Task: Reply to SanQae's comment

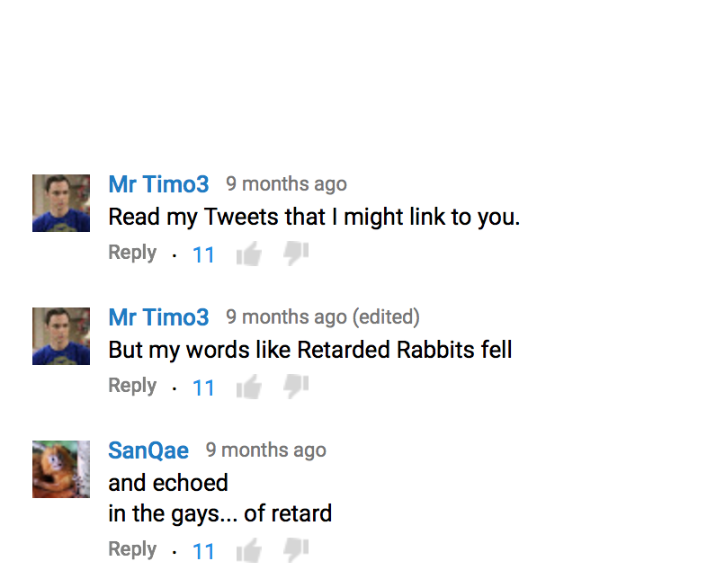Action: pyautogui.click(x=132, y=549)
